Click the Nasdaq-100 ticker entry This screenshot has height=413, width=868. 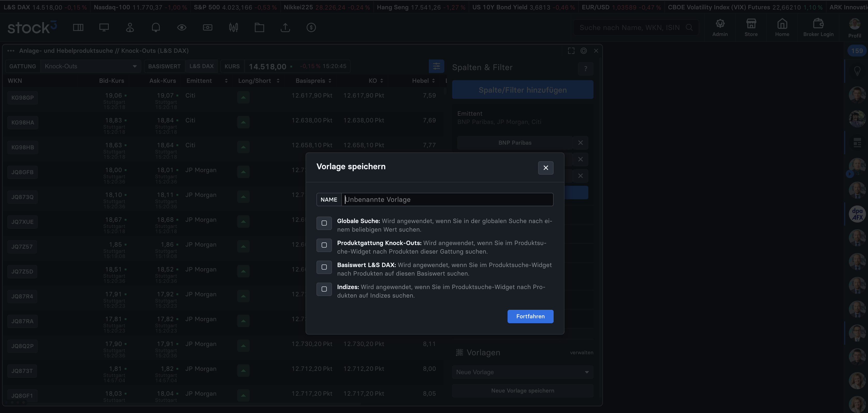pos(140,7)
